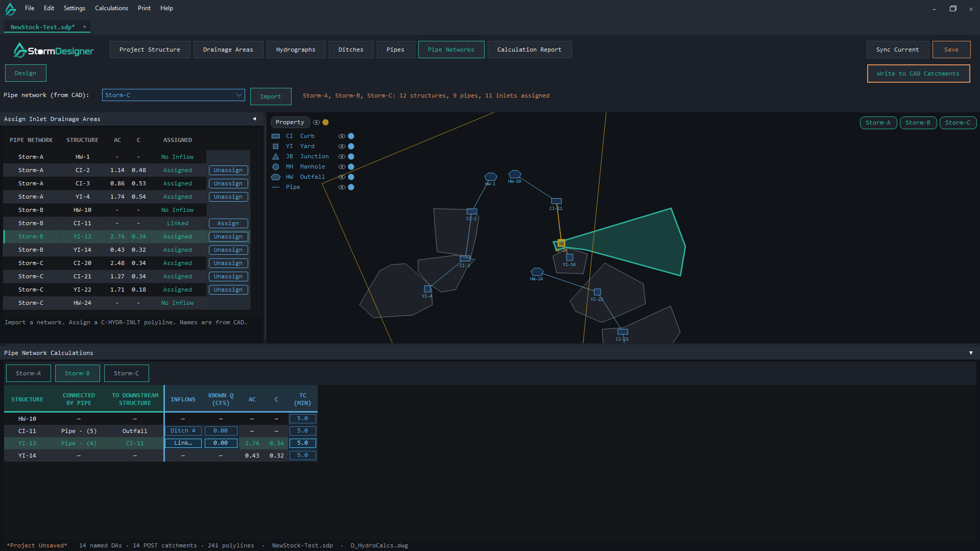Unassign the YI-22 drainage area

pyautogui.click(x=228, y=290)
